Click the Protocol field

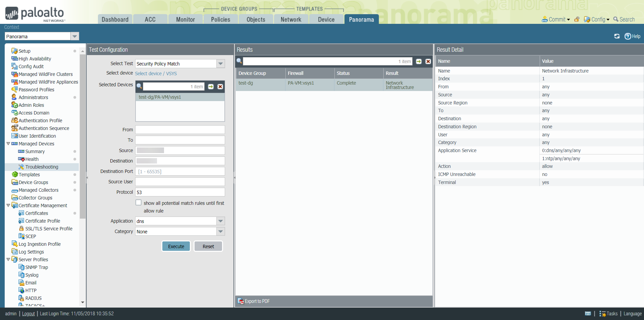180,192
